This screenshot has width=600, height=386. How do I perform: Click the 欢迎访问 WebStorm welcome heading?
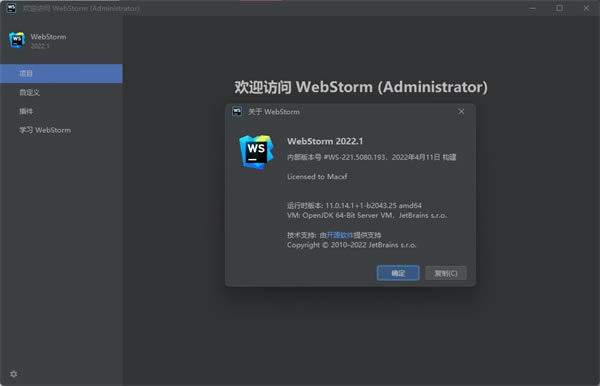[361, 87]
